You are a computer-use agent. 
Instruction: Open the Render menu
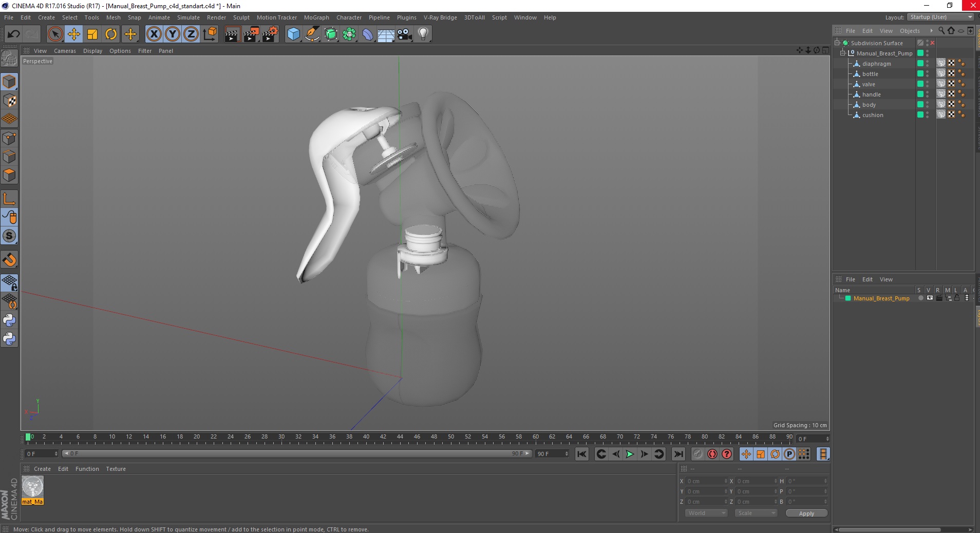click(216, 17)
